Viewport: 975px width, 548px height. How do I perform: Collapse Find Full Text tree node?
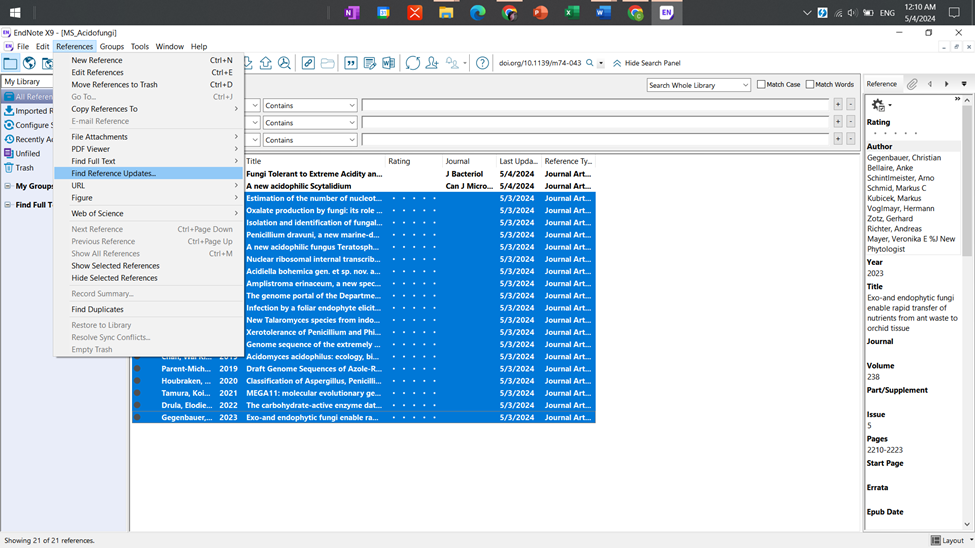(7, 205)
